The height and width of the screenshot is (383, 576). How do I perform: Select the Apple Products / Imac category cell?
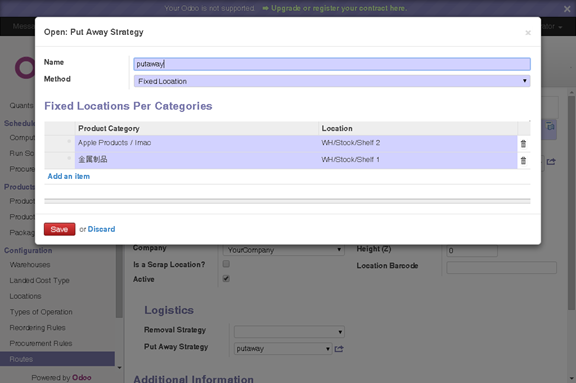[x=197, y=143]
